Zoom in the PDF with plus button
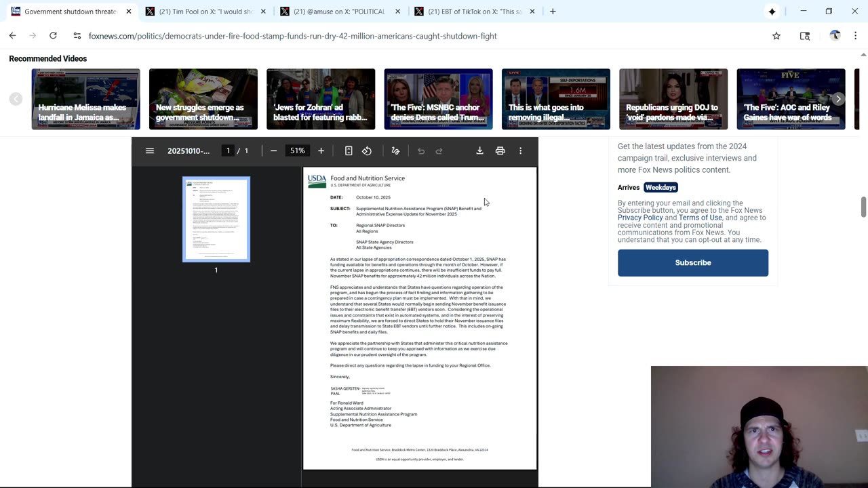The width and height of the screenshot is (868, 488). point(321,150)
